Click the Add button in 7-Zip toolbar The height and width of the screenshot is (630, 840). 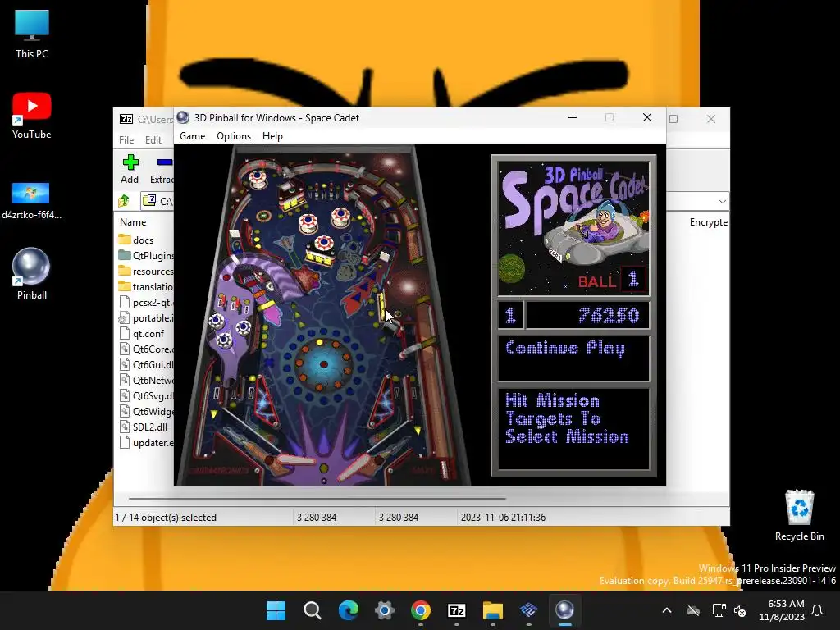pos(130,169)
